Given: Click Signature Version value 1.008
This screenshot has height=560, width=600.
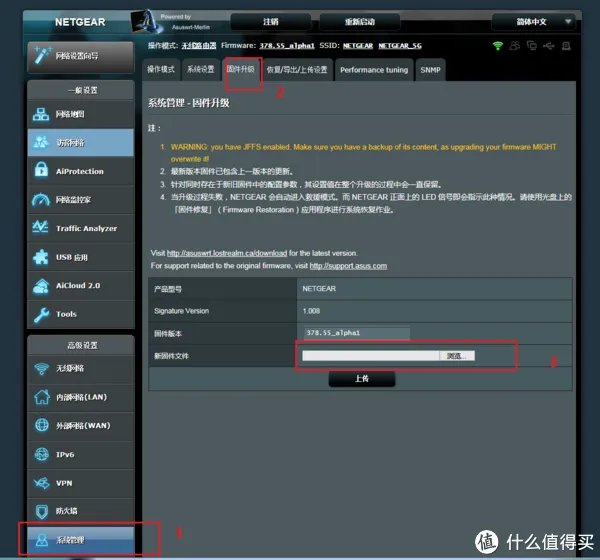Looking at the screenshot, I should pos(311,311).
